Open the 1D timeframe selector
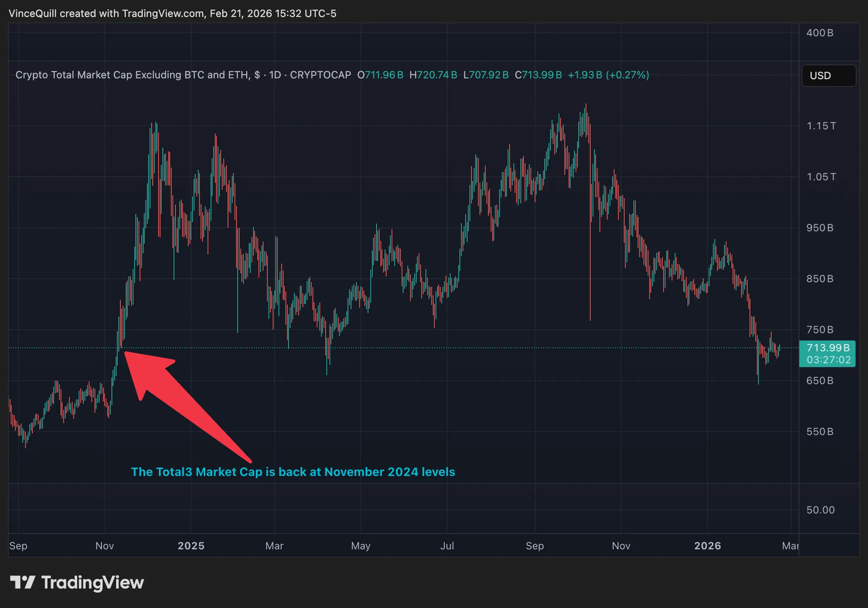The image size is (868, 608). (x=275, y=75)
